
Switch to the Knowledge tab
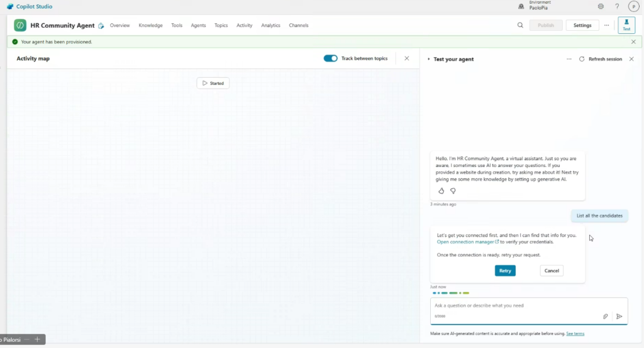point(150,26)
